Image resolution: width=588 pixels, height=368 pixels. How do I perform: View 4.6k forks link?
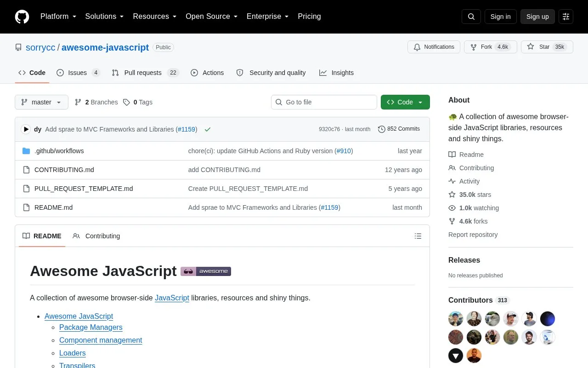click(x=468, y=221)
